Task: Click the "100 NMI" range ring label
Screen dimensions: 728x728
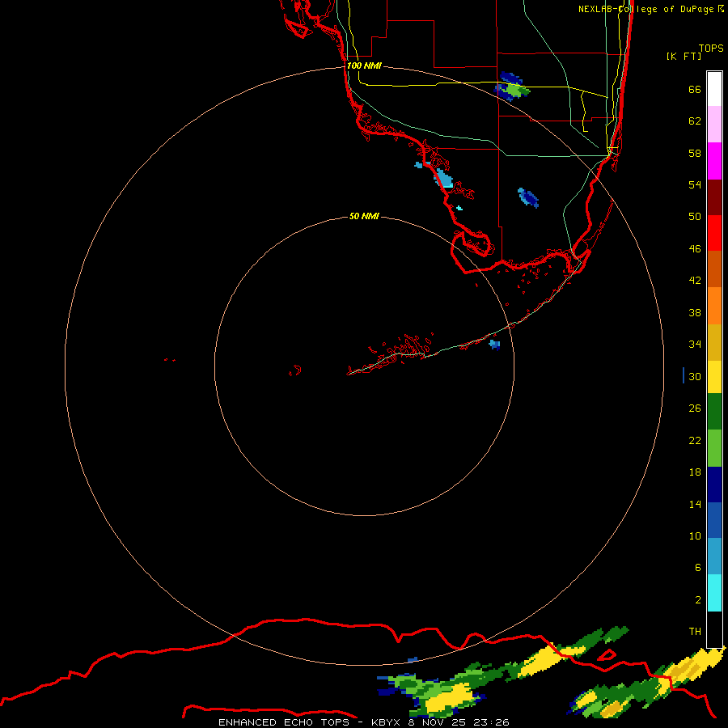Action: (364, 66)
